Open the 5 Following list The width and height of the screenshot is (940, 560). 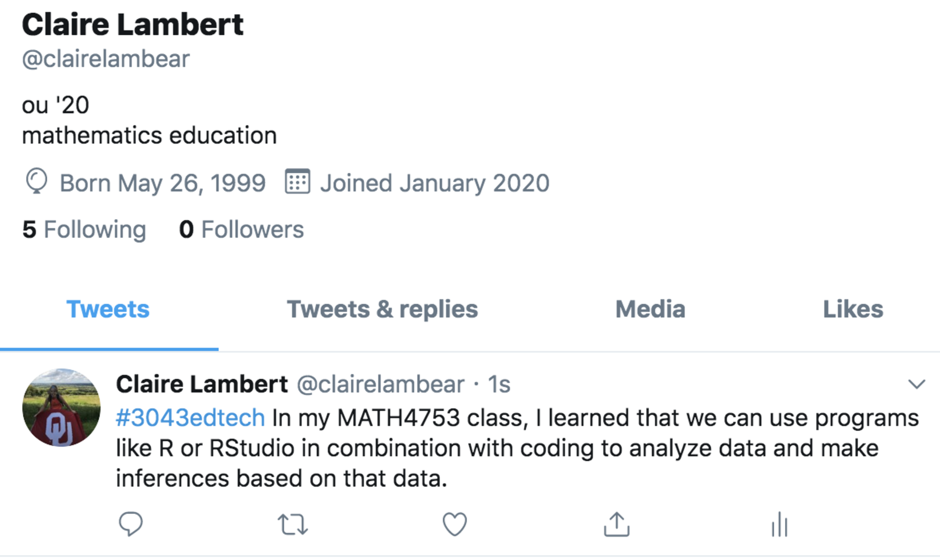(84, 229)
